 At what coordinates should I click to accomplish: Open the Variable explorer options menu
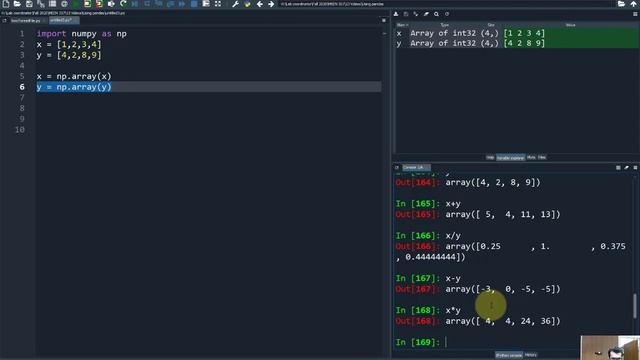tap(635, 14)
